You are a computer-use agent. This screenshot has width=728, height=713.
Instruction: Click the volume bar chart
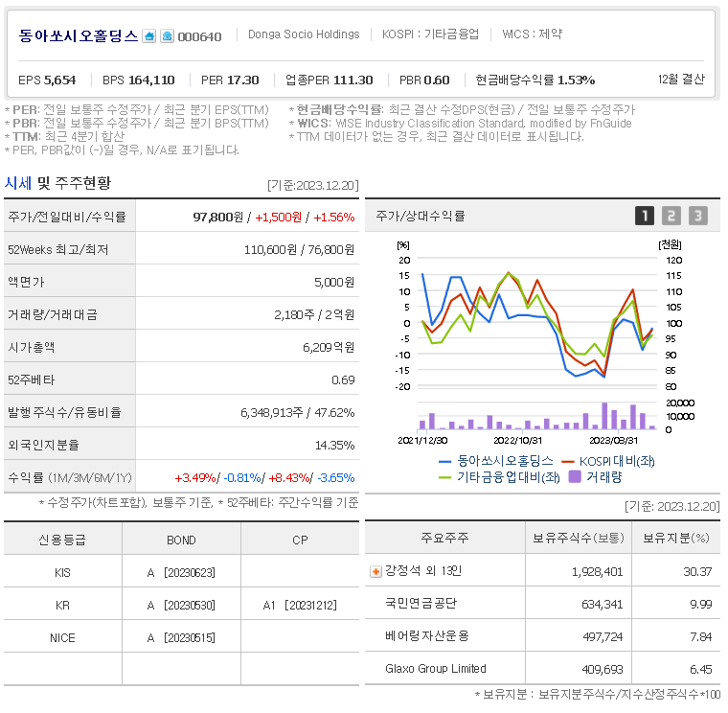[x=538, y=416]
